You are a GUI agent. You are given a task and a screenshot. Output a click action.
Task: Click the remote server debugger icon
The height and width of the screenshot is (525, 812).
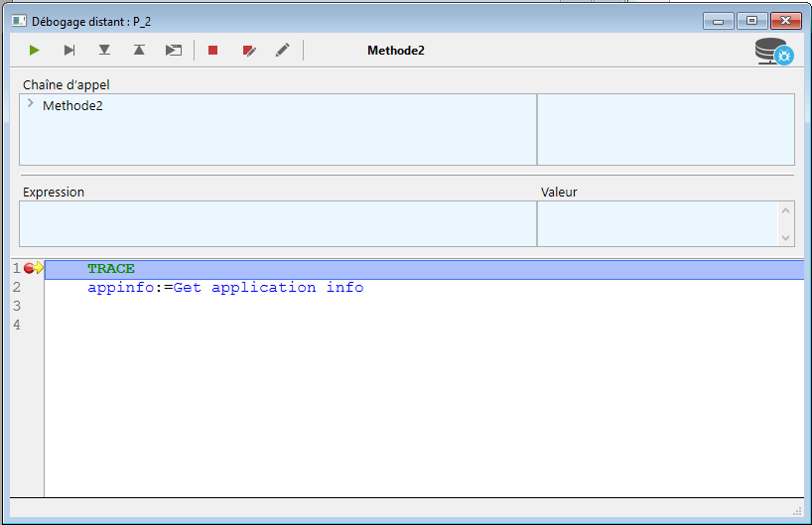pos(773,51)
